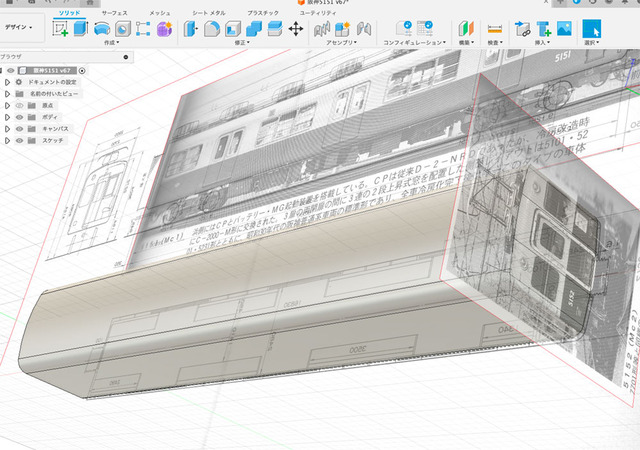Expand the 名前の付いたビュー node
640x450 pixels.
point(7,94)
